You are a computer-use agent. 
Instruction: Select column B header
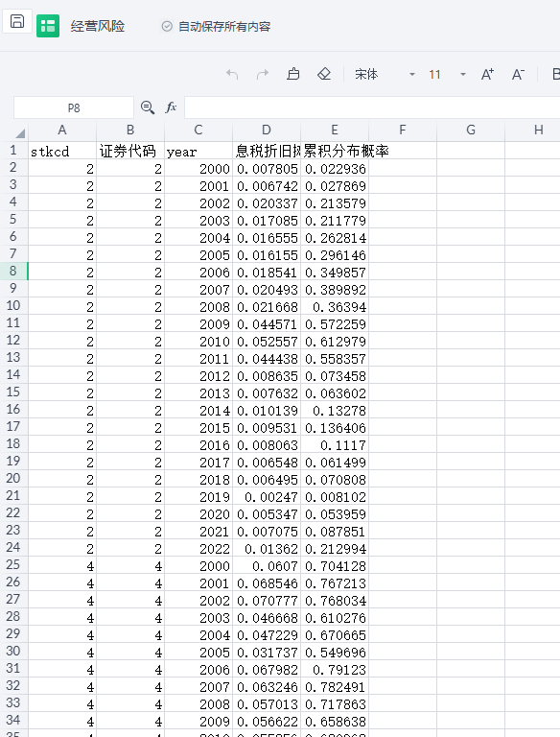point(130,131)
